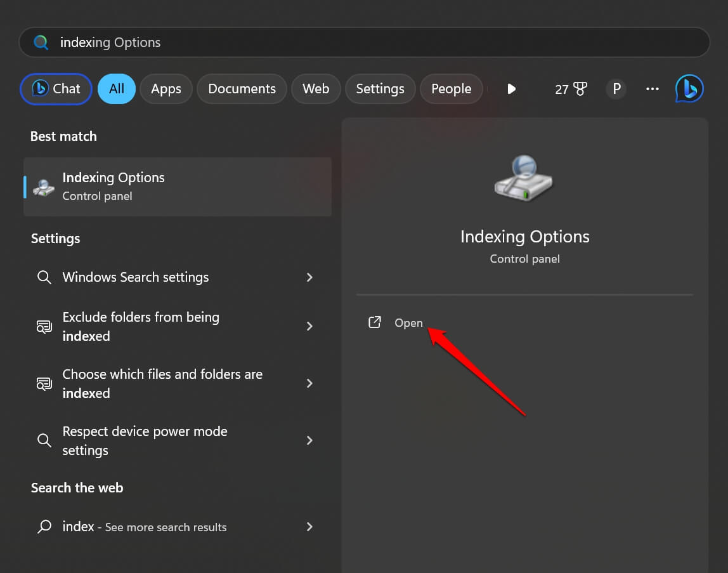Switch to the Apps filter tab
The width and height of the screenshot is (728, 573).
[166, 89]
